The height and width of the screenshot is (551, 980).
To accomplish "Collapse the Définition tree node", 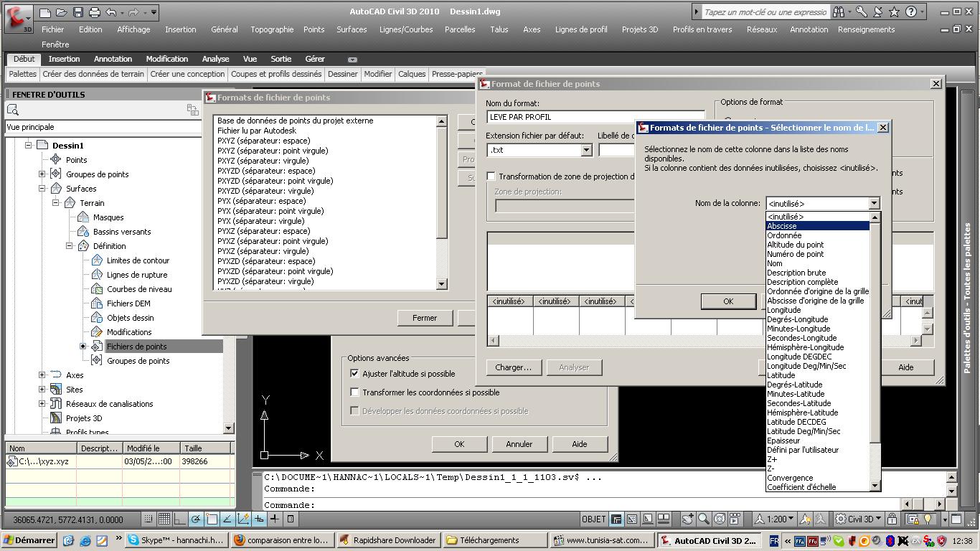I will pos(70,246).
